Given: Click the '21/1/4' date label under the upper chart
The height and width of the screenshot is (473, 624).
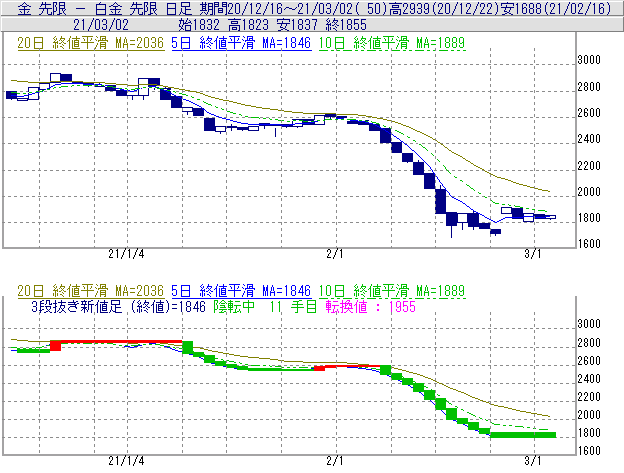Looking at the screenshot, I should (x=126, y=254).
